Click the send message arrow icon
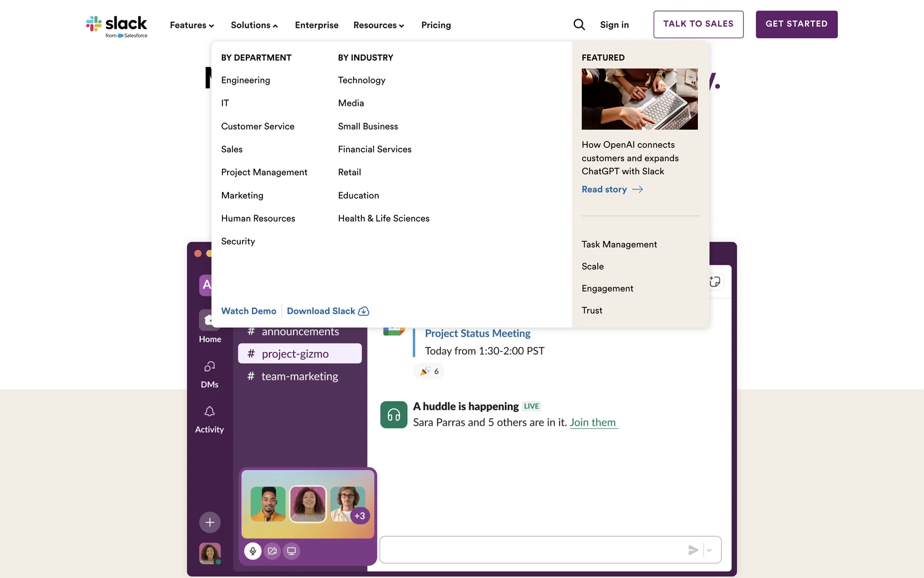Image resolution: width=924 pixels, height=578 pixels. 693,550
